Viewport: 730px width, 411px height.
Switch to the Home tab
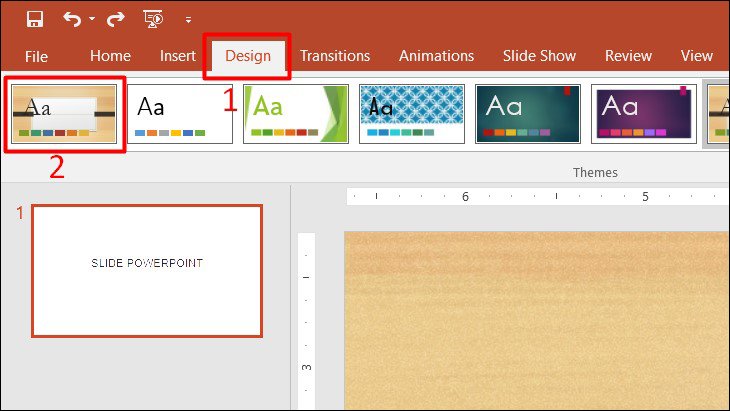110,56
